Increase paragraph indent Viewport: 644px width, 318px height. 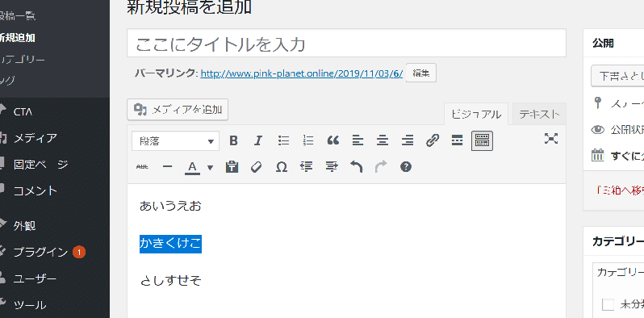click(x=332, y=167)
